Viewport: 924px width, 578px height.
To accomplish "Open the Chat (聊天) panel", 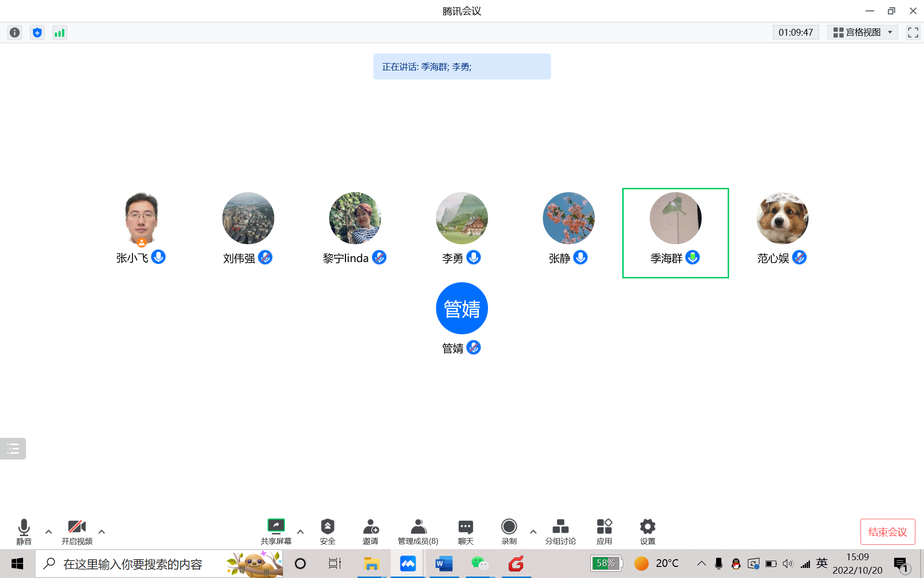I will (x=465, y=531).
